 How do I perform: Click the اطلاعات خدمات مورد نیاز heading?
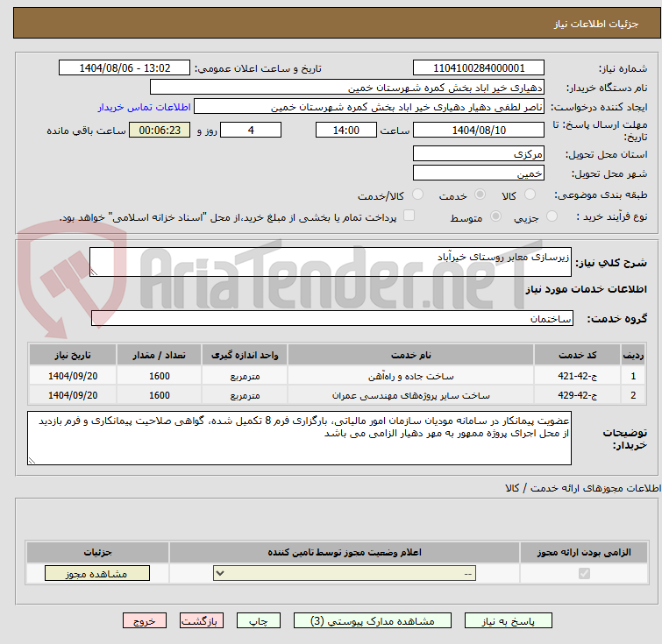586,289
